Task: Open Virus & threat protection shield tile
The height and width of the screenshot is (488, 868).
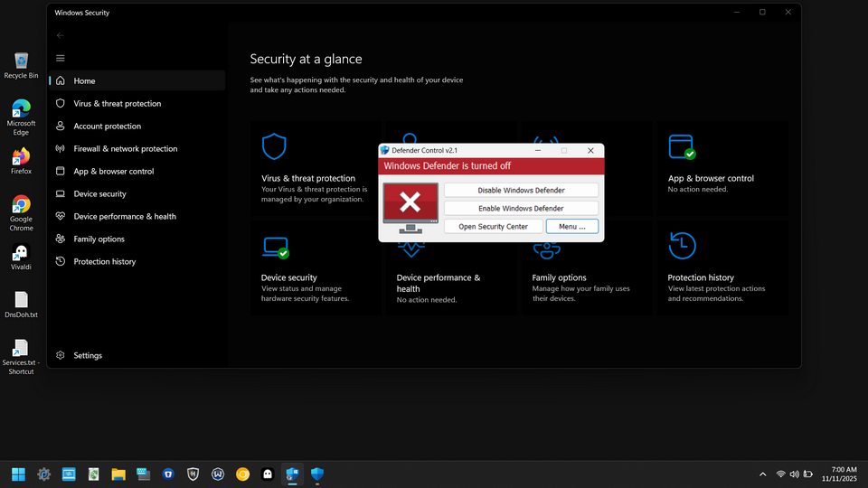Action: [274, 146]
